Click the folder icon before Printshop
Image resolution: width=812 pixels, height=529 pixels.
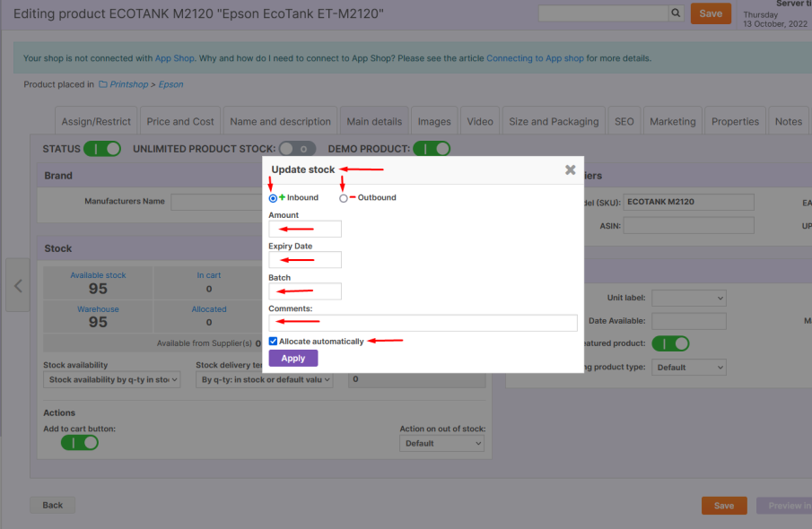(x=103, y=84)
